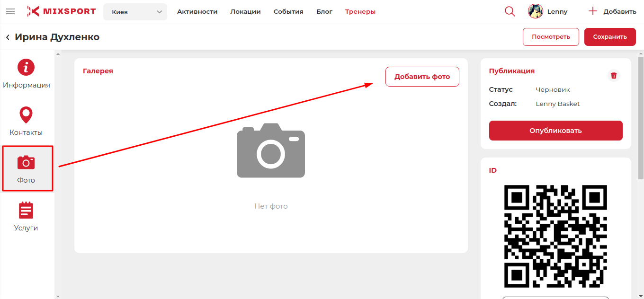Screen dimensions: 644x299
Task: Click the MIXSPORT logo
Action: (x=61, y=11)
